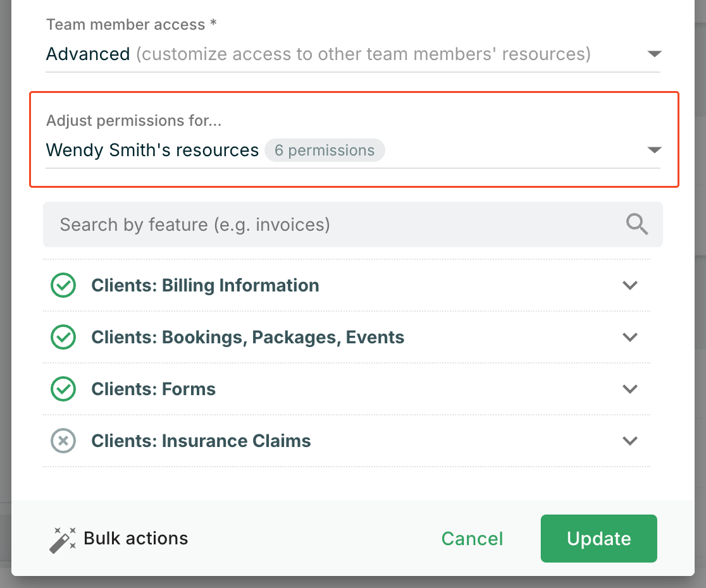Viewport: 706px width, 588px height.
Task: Click the Clients: Insurance Claims label
Action: 201,441
